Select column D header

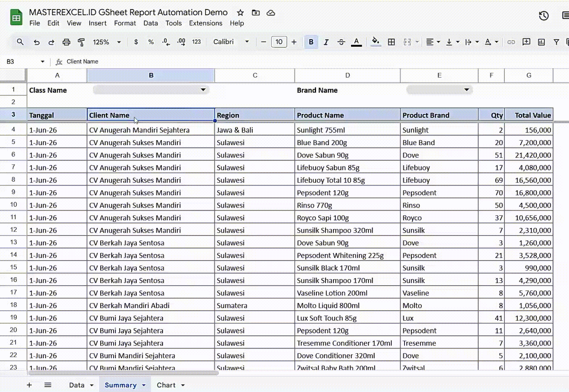(347, 75)
